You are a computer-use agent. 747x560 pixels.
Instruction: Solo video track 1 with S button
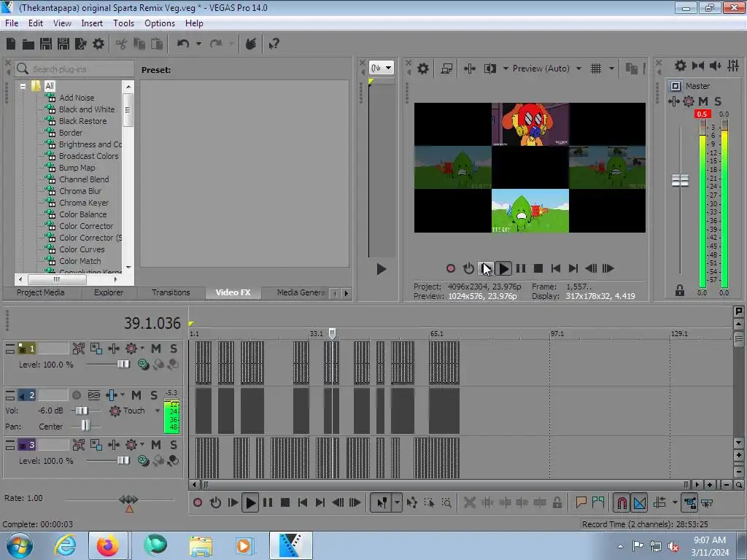(174, 349)
